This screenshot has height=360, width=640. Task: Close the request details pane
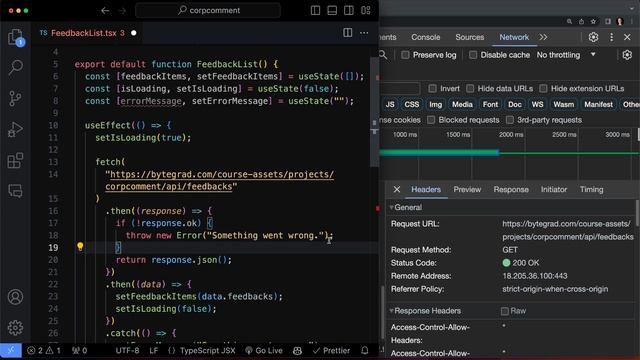point(396,189)
